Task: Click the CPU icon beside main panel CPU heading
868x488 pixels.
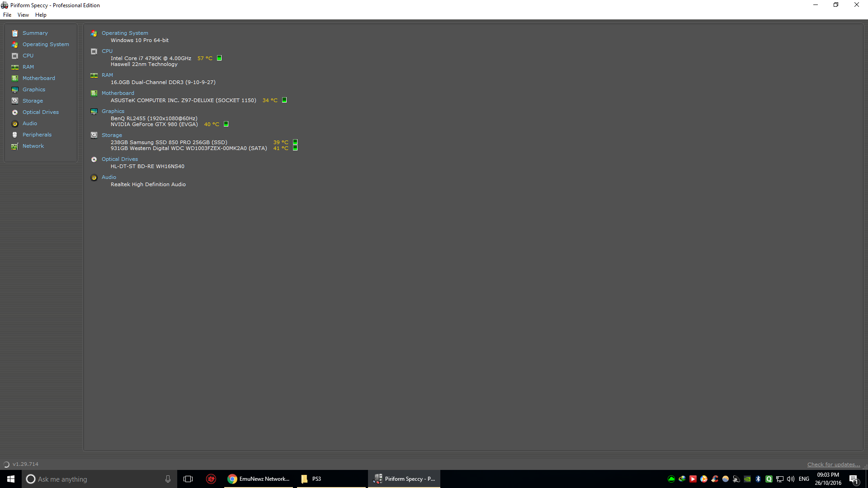Action: tap(94, 52)
